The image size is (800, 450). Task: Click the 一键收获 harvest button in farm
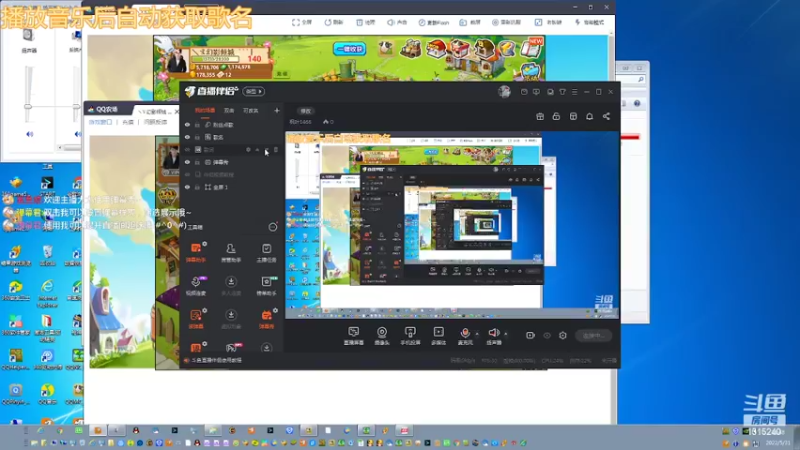(x=350, y=49)
